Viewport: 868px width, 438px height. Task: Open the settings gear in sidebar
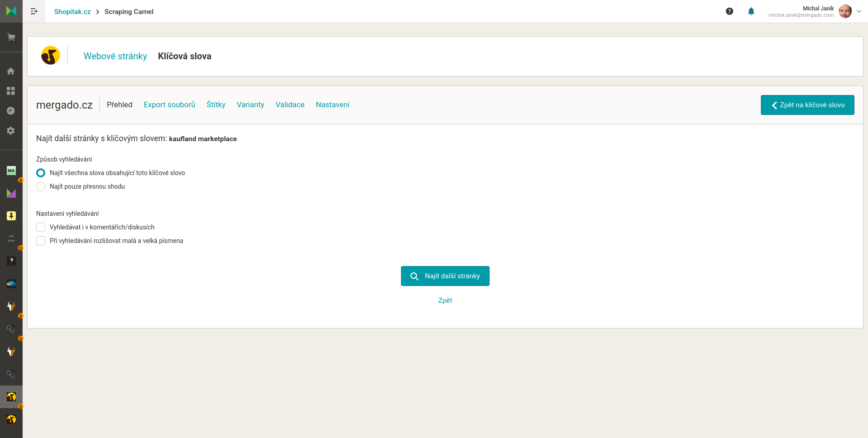(x=11, y=131)
